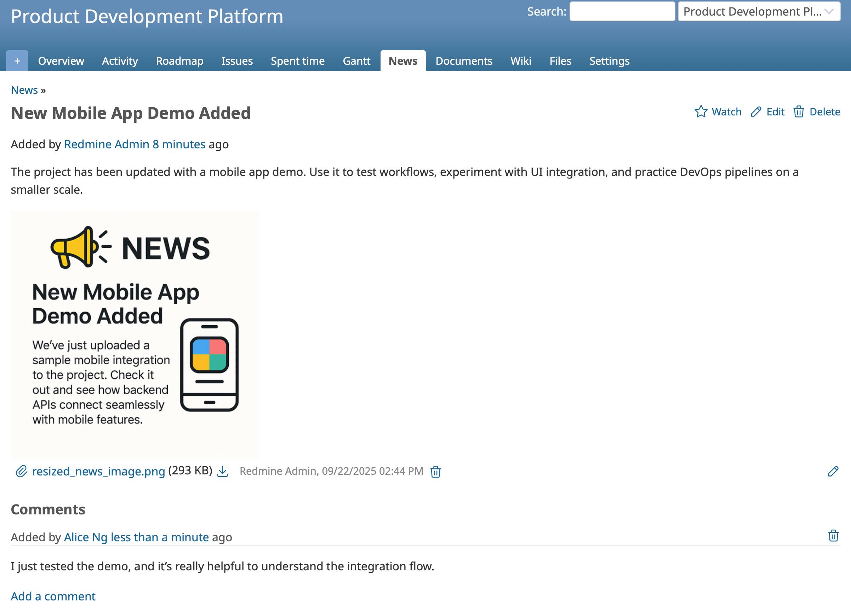Click the paperclip icon beside the attachment
Screen dimensions: 851x616
[x=21, y=471]
